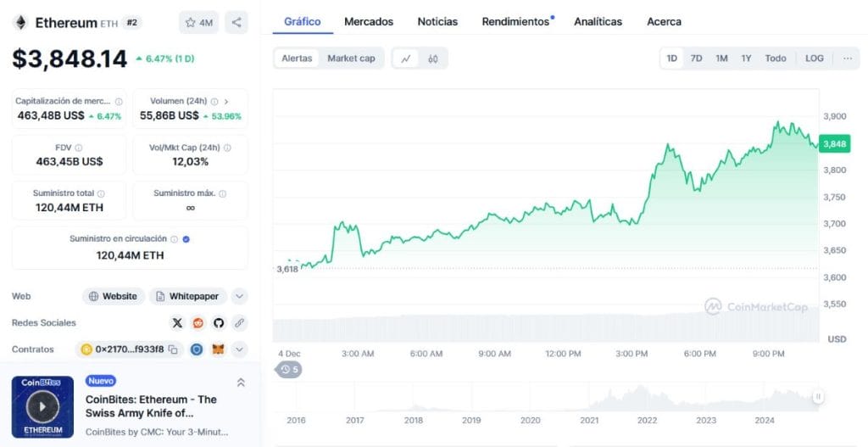The image size is (868, 447).
Task: Toggle the LOG scale on the chart
Action: tap(814, 59)
